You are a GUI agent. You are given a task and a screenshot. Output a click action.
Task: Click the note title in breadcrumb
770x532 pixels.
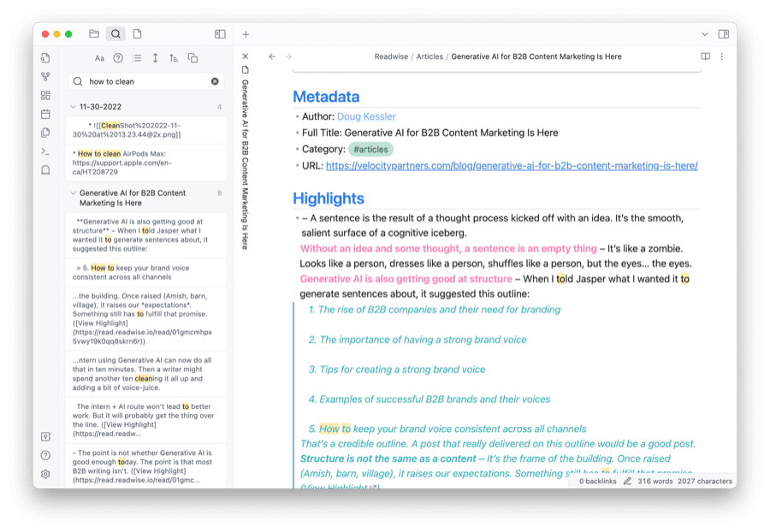coord(536,56)
